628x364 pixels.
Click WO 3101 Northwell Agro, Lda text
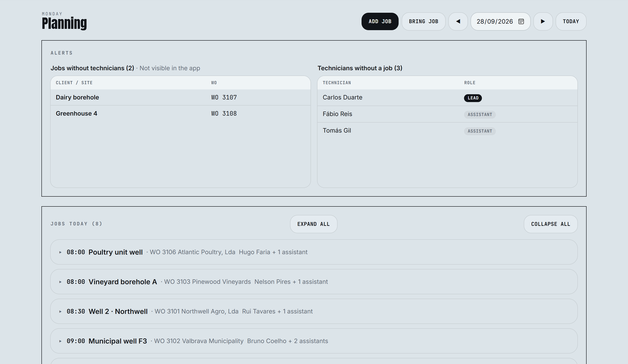196,311
